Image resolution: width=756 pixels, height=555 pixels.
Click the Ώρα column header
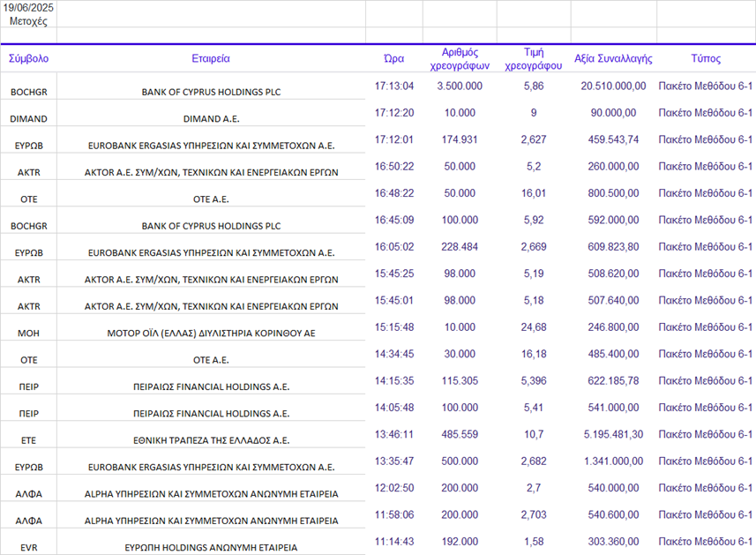tap(393, 59)
